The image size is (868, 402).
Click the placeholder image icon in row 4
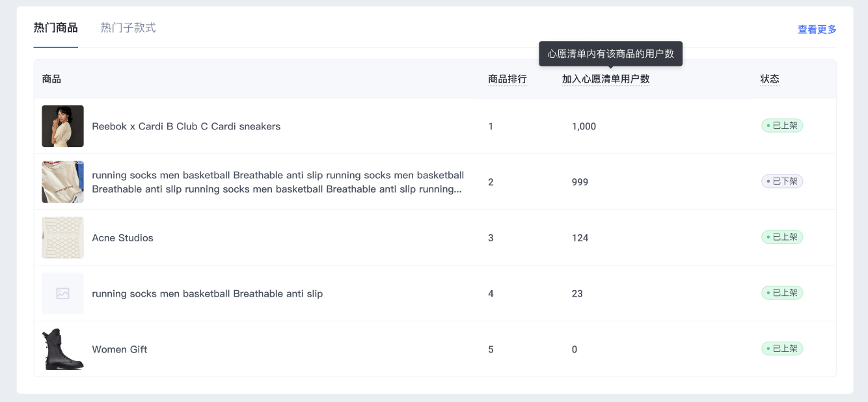coord(62,293)
